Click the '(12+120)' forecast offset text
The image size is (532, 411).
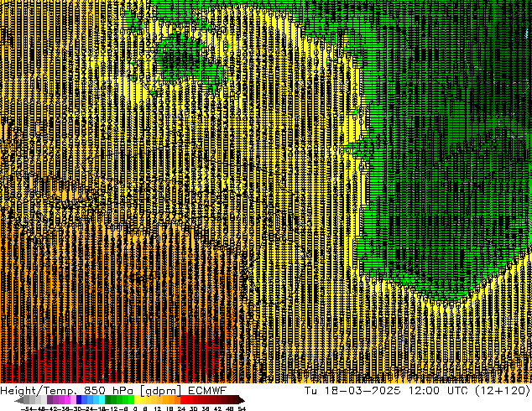(x=502, y=391)
